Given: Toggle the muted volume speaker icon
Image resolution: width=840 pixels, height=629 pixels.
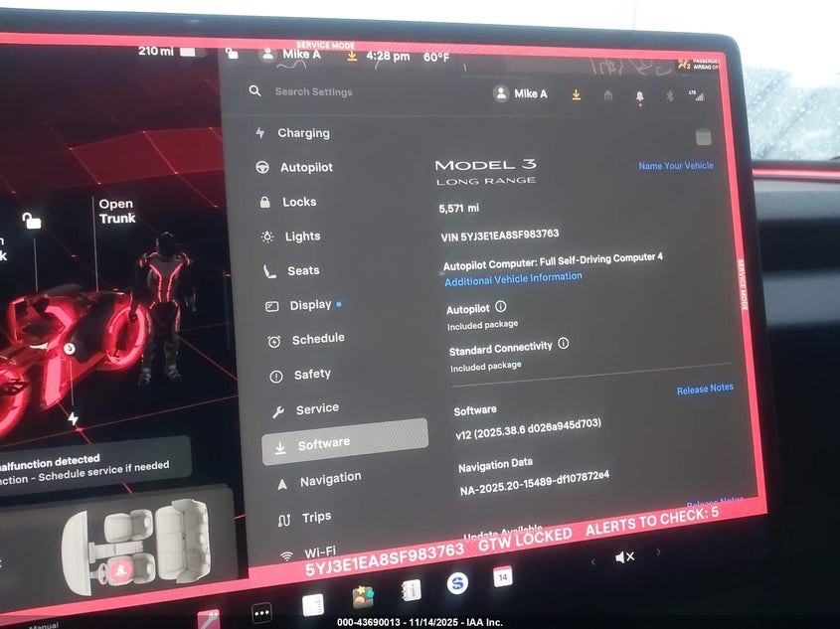Looking at the screenshot, I should (x=624, y=557).
